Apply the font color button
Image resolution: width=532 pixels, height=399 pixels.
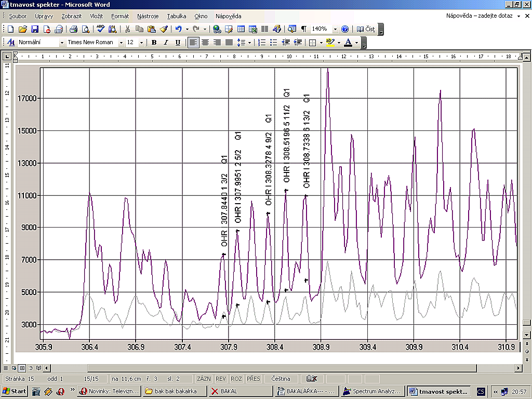[x=348, y=43]
